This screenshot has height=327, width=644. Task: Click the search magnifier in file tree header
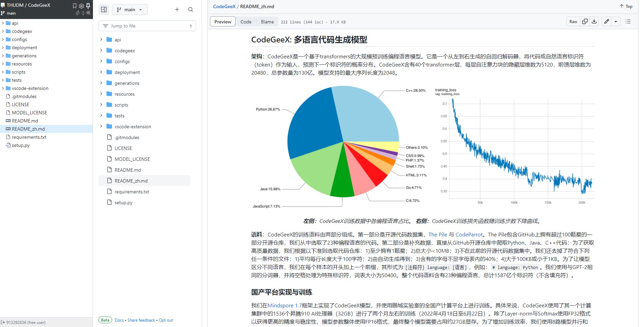point(191,9)
